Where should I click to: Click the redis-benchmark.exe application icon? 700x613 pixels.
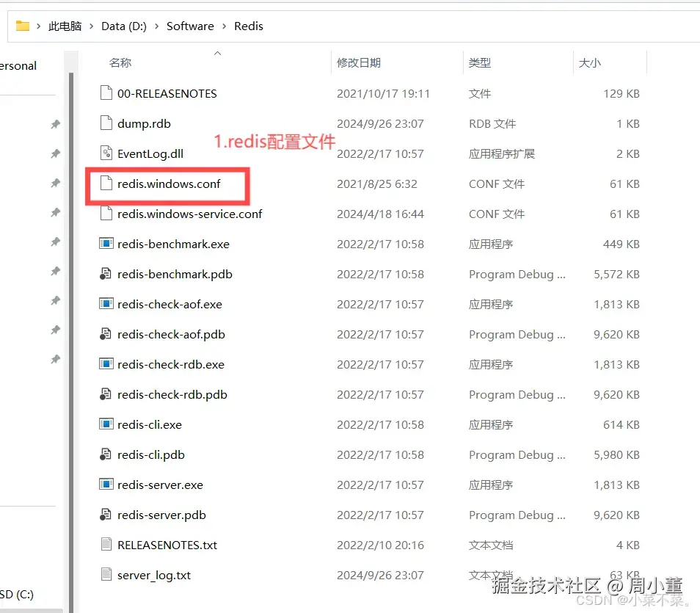point(106,244)
